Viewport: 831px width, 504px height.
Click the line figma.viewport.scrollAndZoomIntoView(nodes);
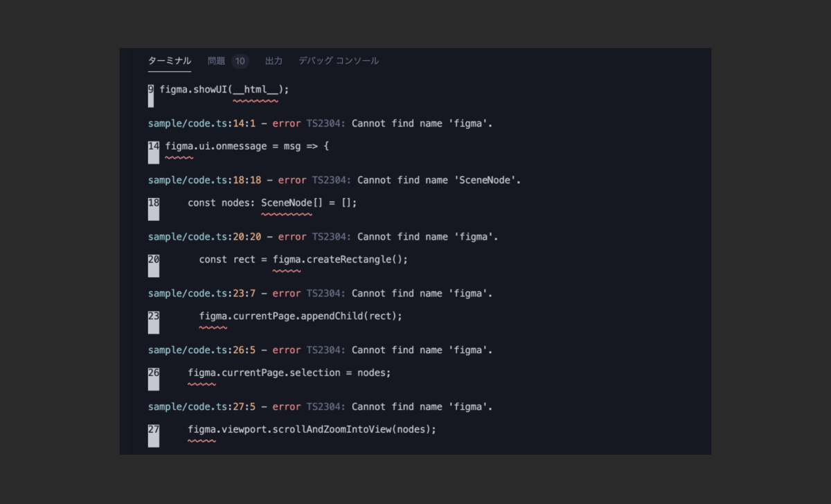[x=312, y=430]
